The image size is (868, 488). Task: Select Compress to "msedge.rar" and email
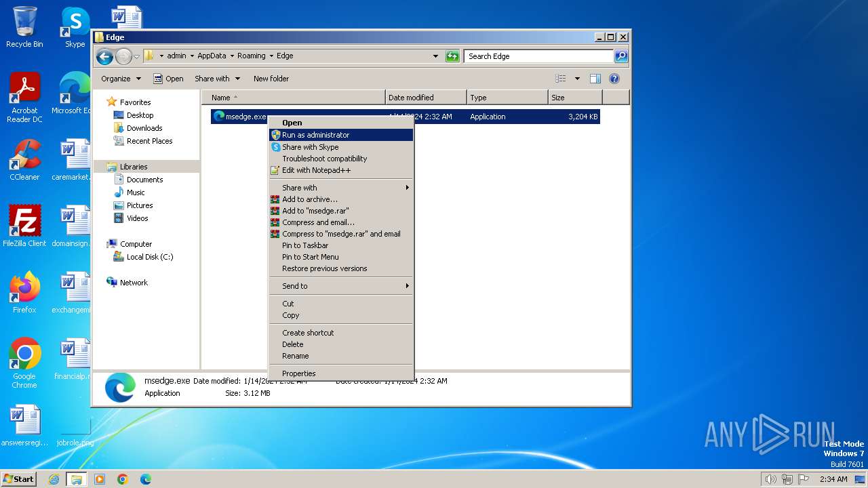tap(341, 234)
